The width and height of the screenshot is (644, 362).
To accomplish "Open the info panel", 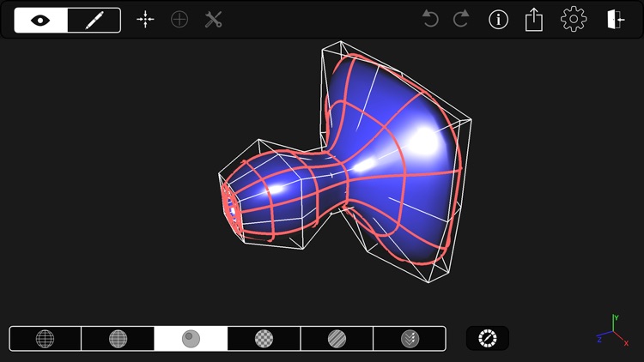I will [498, 20].
